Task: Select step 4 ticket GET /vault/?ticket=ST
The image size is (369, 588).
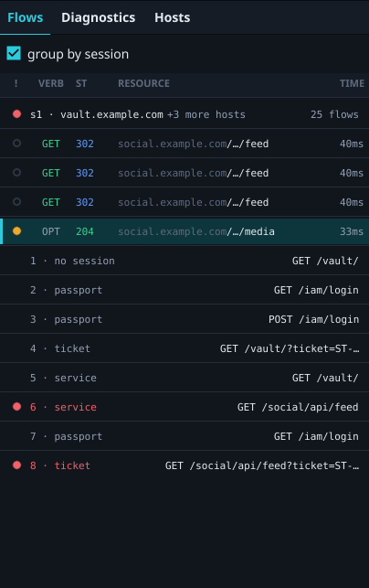Action: click(x=184, y=348)
